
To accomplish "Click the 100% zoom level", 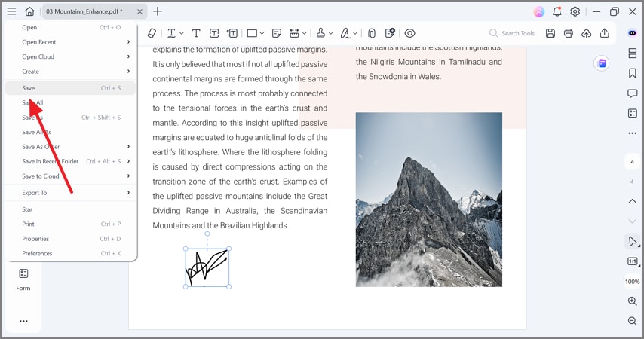I will (633, 282).
